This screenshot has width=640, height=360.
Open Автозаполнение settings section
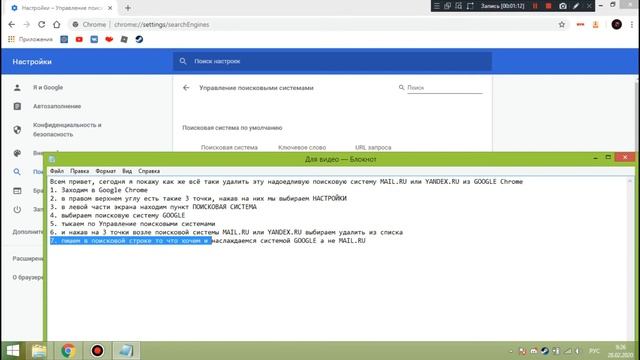coord(57,106)
